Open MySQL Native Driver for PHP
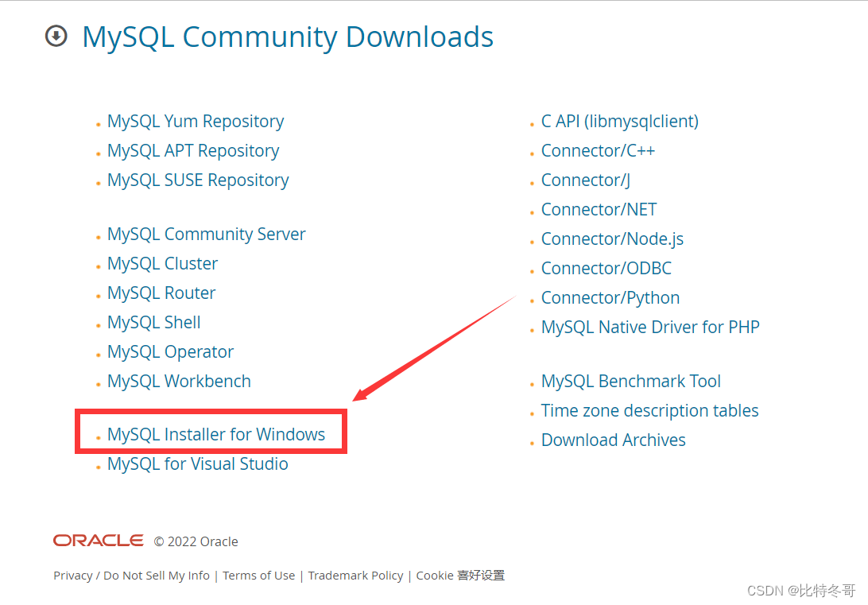868x605 pixels. tap(650, 327)
